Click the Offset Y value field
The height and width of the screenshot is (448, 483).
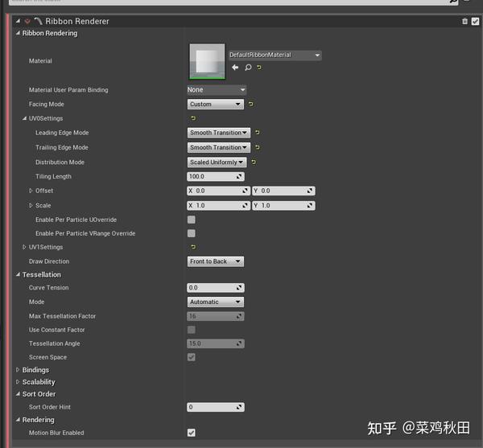pos(283,191)
